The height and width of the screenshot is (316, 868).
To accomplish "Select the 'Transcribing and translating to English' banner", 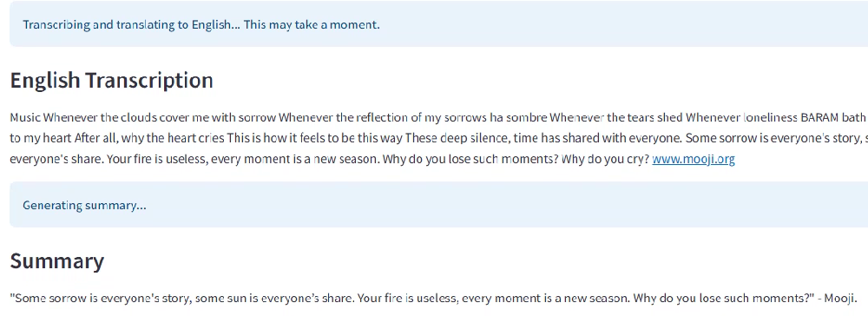I will [438, 25].
